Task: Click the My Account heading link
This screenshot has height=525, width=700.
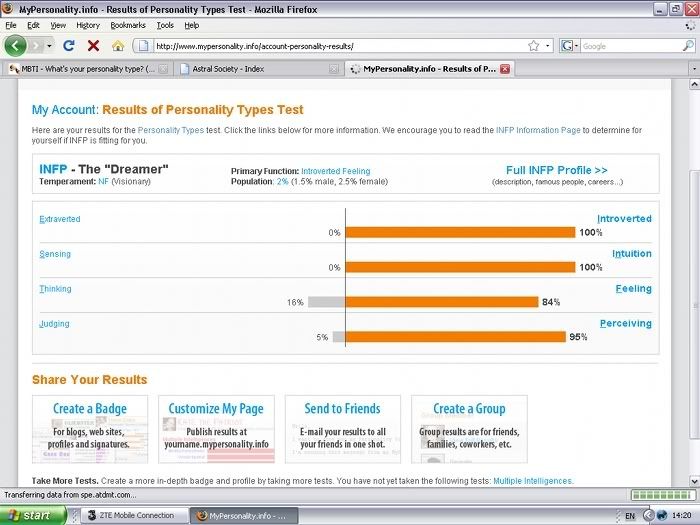Action: pos(65,110)
